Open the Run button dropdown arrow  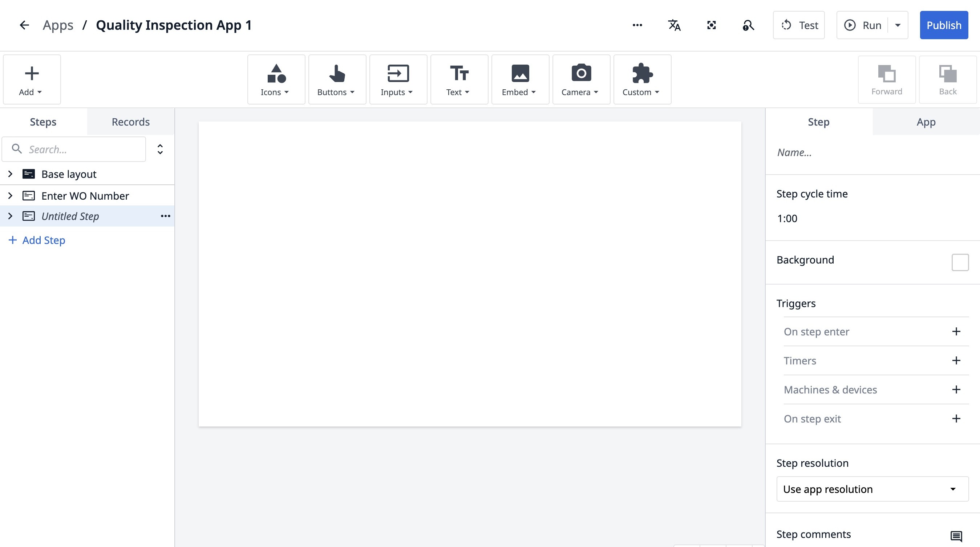898,25
